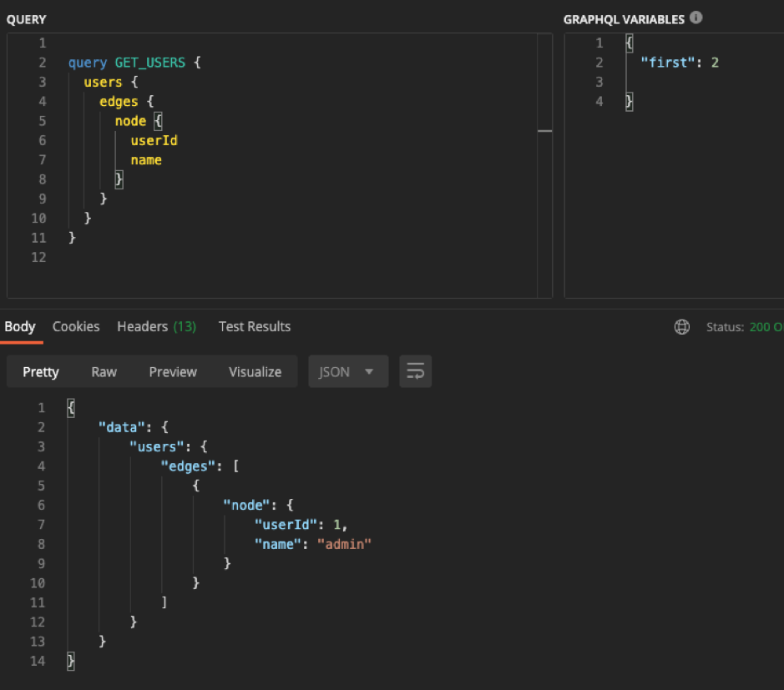The image size is (784, 690).
Task: Click the globe network info icon
Action: click(x=682, y=326)
